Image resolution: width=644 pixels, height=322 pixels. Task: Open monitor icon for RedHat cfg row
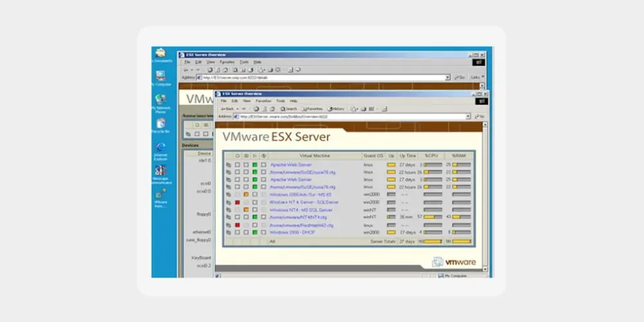[229, 225]
